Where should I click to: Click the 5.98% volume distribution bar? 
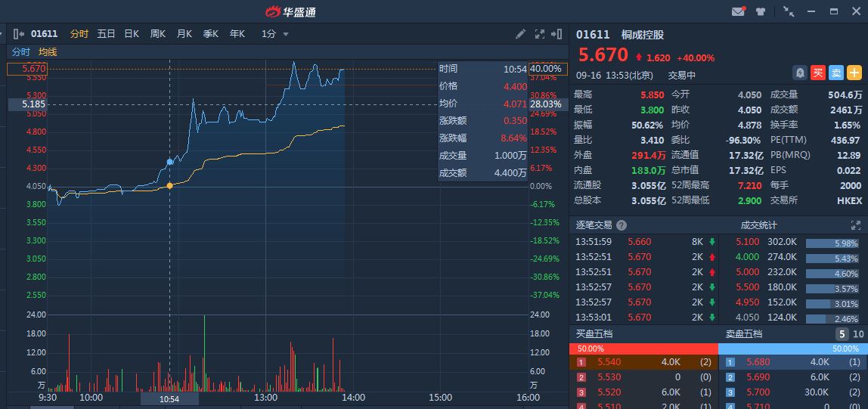(x=832, y=243)
